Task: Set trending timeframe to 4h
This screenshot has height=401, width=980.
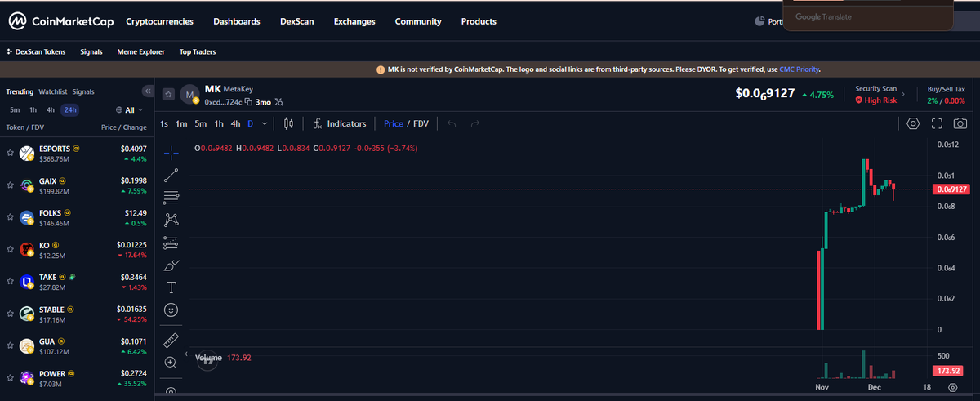Action: tap(51, 109)
